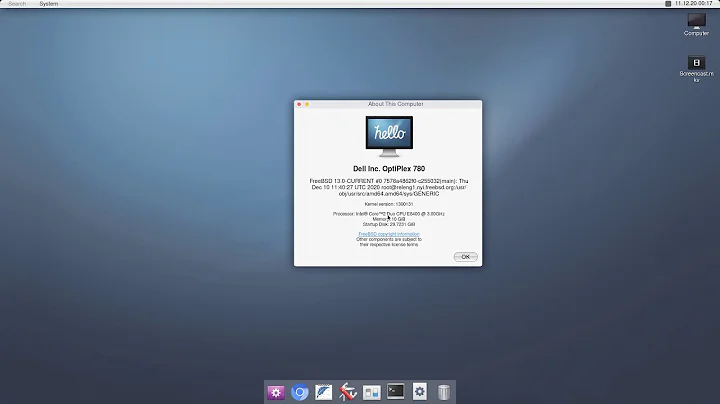Click the 'Memory: 10 GiB' line
The image size is (720, 404).
(x=388, y=219)
